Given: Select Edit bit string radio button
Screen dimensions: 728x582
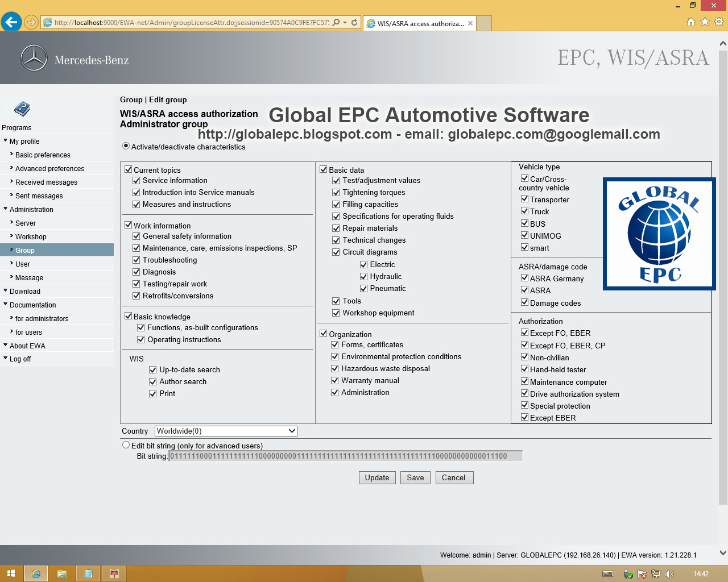Looking at the screenshot, I should (126, 445).
